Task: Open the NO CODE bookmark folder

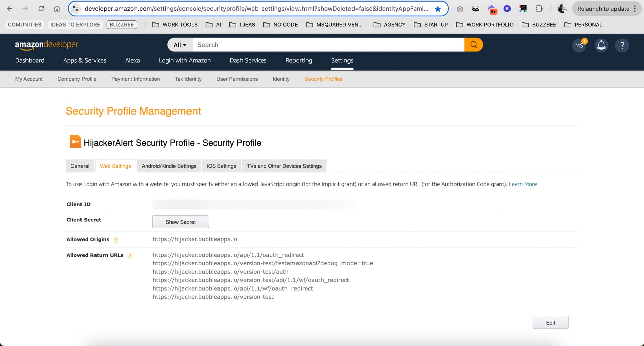Action: point(280,25)
